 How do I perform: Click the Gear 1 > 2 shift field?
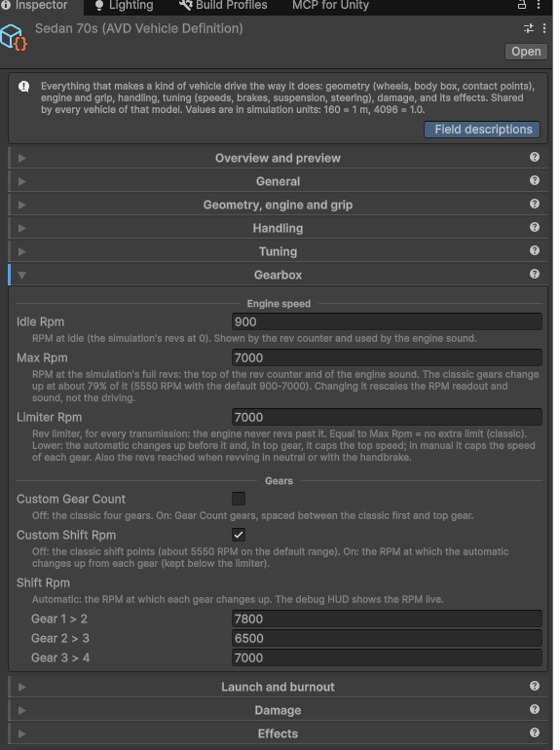tap(387, 619)
